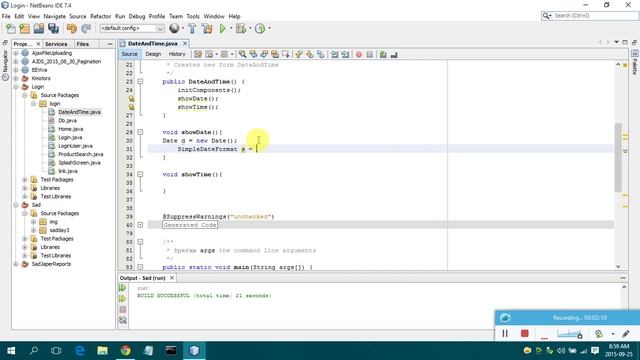Click the Redo toolbar icon
The image size is (640, 360).
click(x=86, y=29)
